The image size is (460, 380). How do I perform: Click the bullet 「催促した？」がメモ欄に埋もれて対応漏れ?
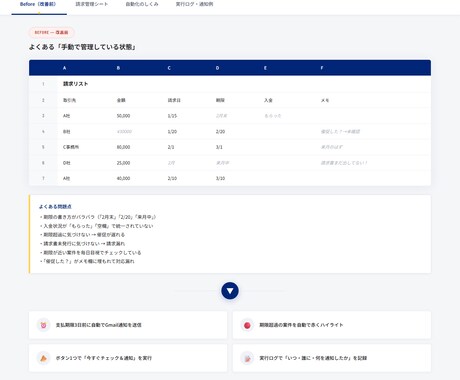point(87,261)
